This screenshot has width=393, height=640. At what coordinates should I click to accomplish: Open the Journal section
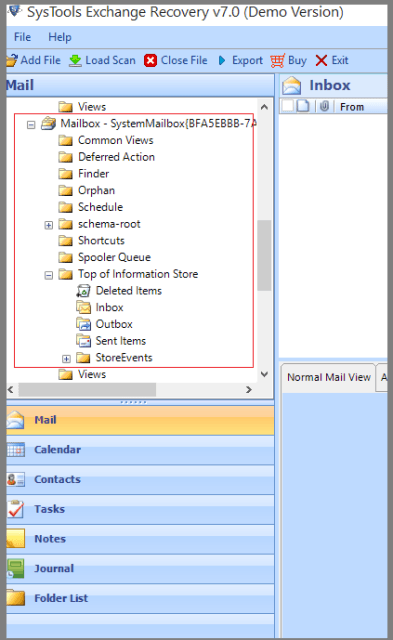pos(140,569)
